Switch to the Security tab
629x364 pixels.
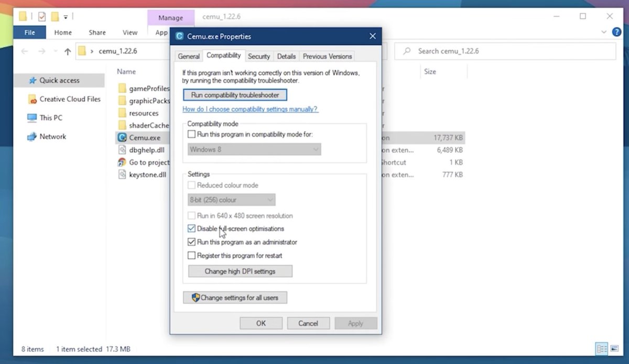click(259, 57)
